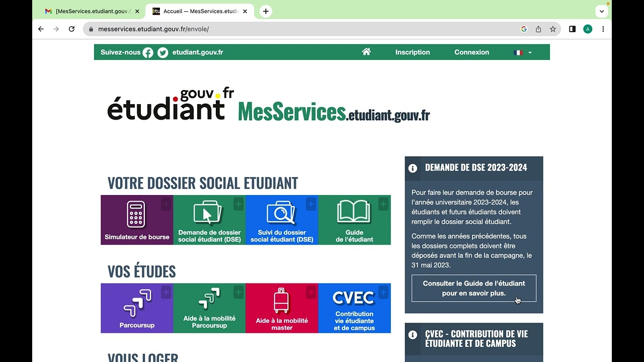Open Suivi du dossier social étudiant tile
This screenshot has height=362, width=644.
tap(282, 220)
